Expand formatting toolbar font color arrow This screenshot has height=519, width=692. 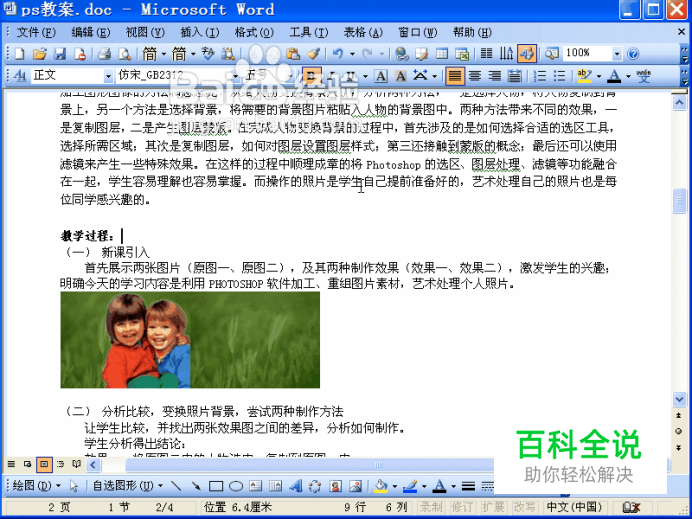(628, 76)
